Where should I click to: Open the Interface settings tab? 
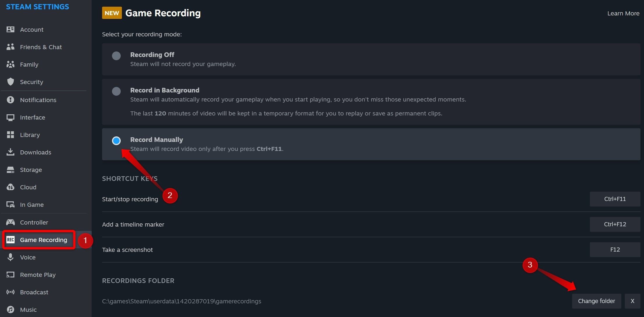pyautogui.click(x=32, y=117)
